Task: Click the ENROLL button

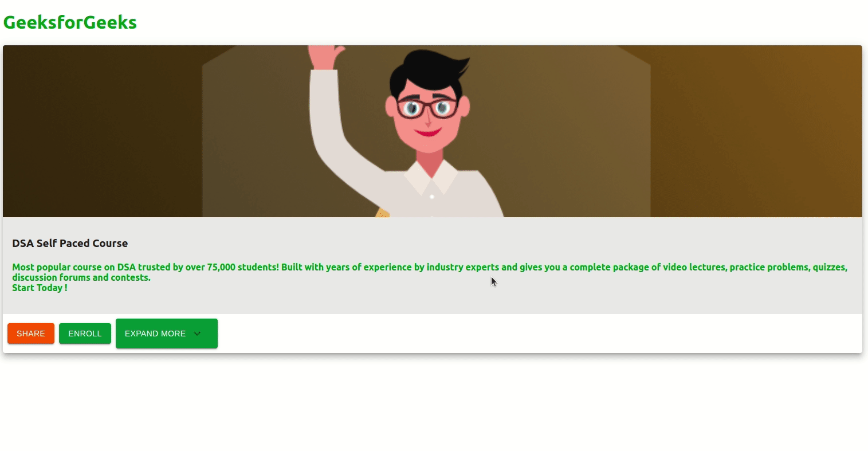Action: (85, 334)
